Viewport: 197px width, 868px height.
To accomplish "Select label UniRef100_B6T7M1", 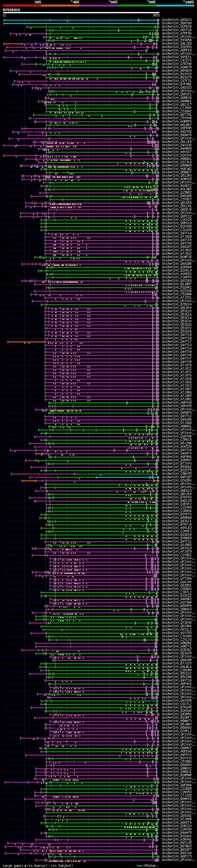I will [177, 115].
